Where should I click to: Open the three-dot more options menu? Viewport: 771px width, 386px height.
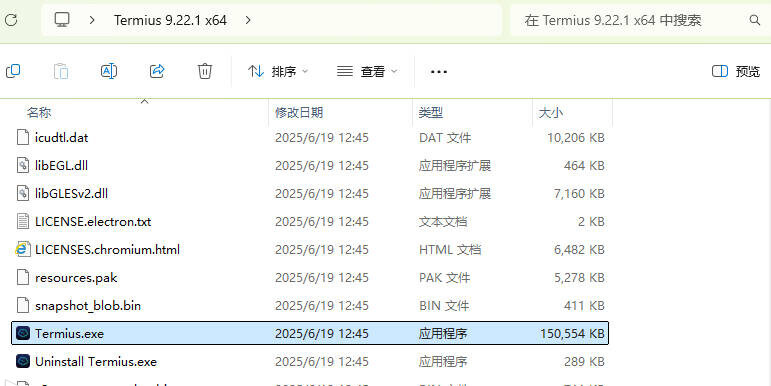click(439, 72)
